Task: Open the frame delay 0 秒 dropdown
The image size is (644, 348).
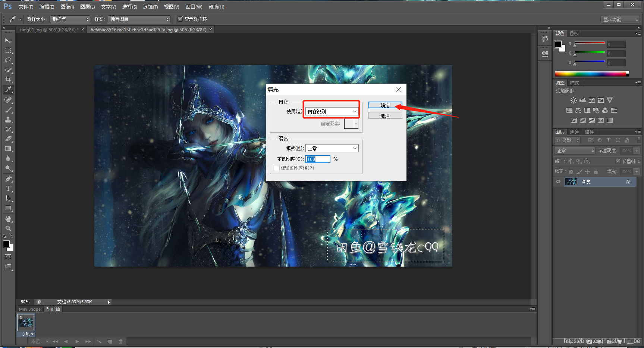Action: point(28,334)
